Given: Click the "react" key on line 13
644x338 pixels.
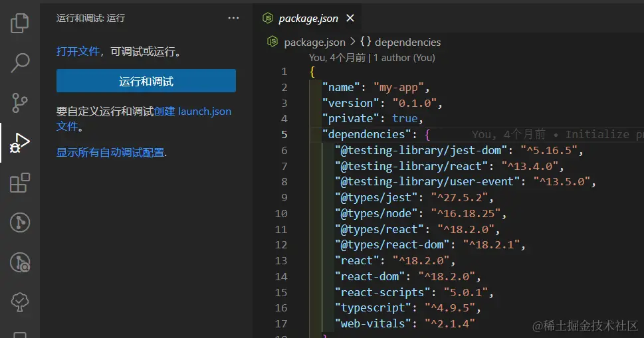Looking at the screenshot, I should click(357, 260).
